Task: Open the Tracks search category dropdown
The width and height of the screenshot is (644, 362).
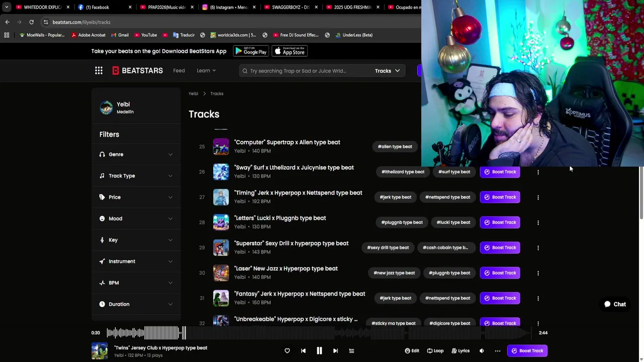Action: pyautogui.click(x=387, y=71)
